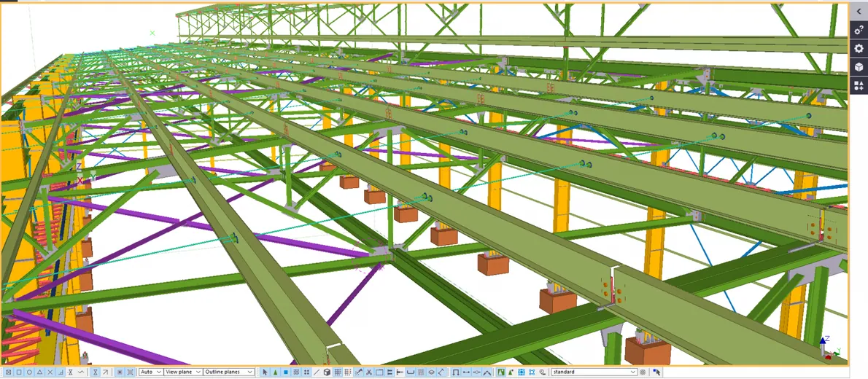Click the peaked-line selection icon
This screenshot has height=379, width=868.
point(487,372)
